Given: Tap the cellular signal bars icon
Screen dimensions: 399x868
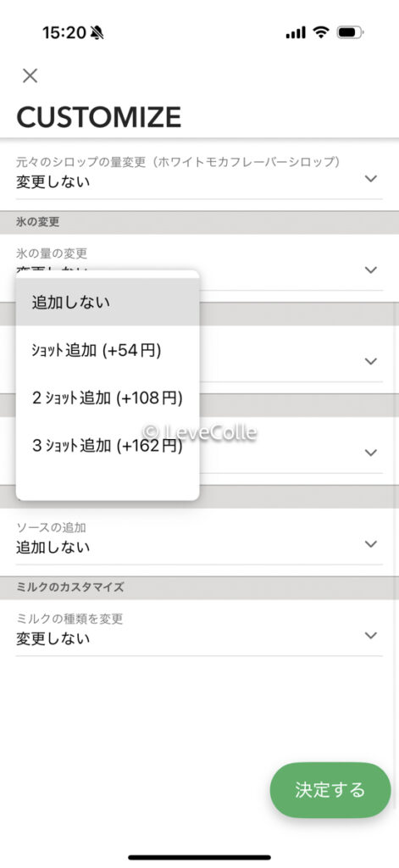Looking at the screenshot, I should click(296, 33).
